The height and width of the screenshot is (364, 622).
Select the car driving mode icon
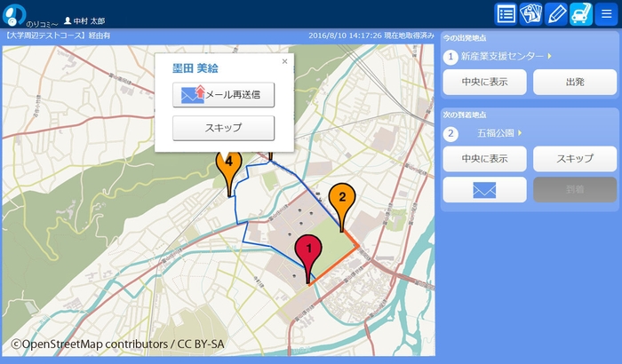pos(581,13)
